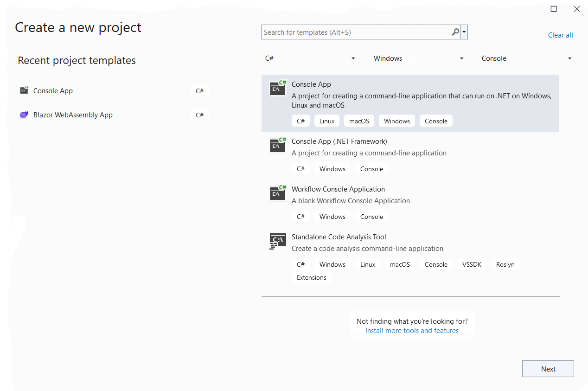Select Console App (.NET Framework) icon

pos(277,145)
